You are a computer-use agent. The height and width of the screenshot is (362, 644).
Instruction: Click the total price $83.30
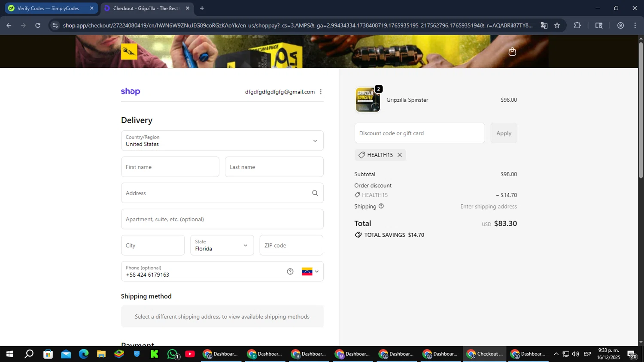(x=505, y=223)
